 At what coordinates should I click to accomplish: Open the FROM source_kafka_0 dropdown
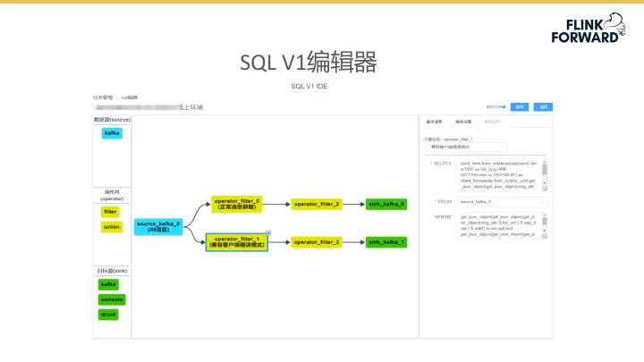click(x=501, y=201)
